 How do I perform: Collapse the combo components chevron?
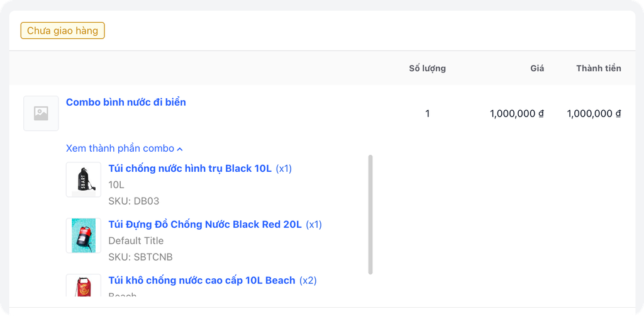(180, 149)
